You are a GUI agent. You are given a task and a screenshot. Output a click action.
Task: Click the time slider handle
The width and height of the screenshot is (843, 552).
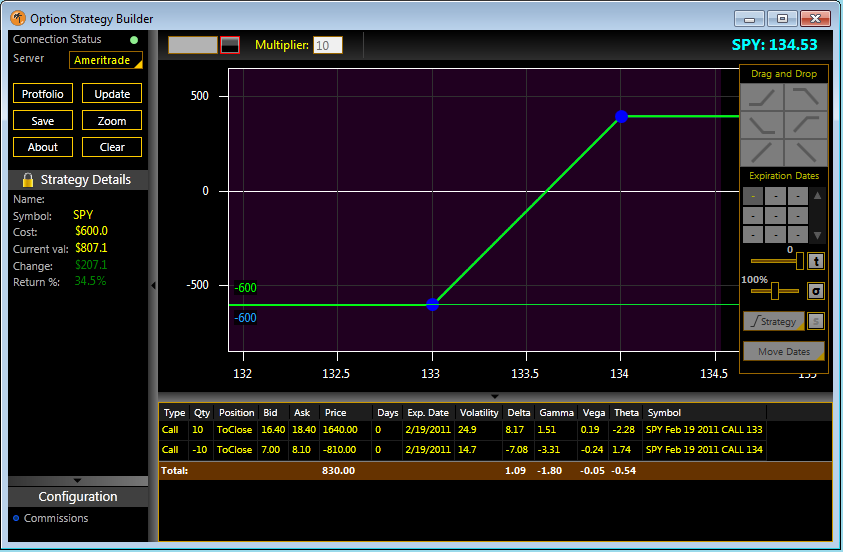[799, 261]
